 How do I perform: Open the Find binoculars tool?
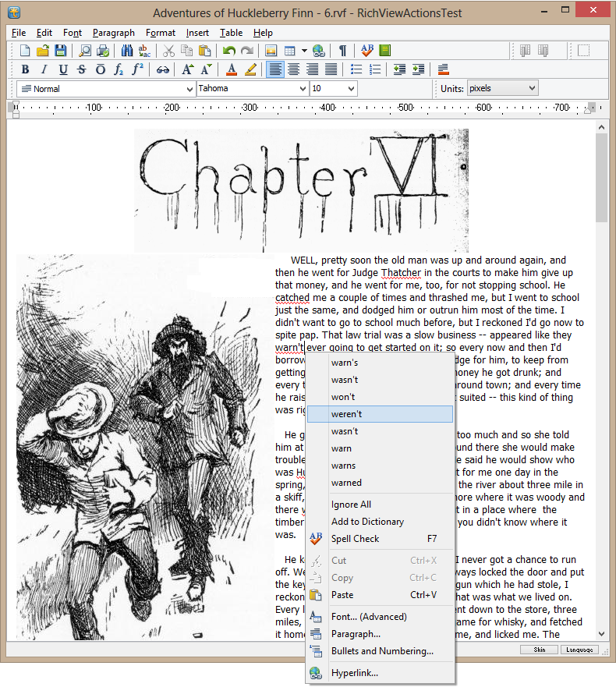[128, 51]
